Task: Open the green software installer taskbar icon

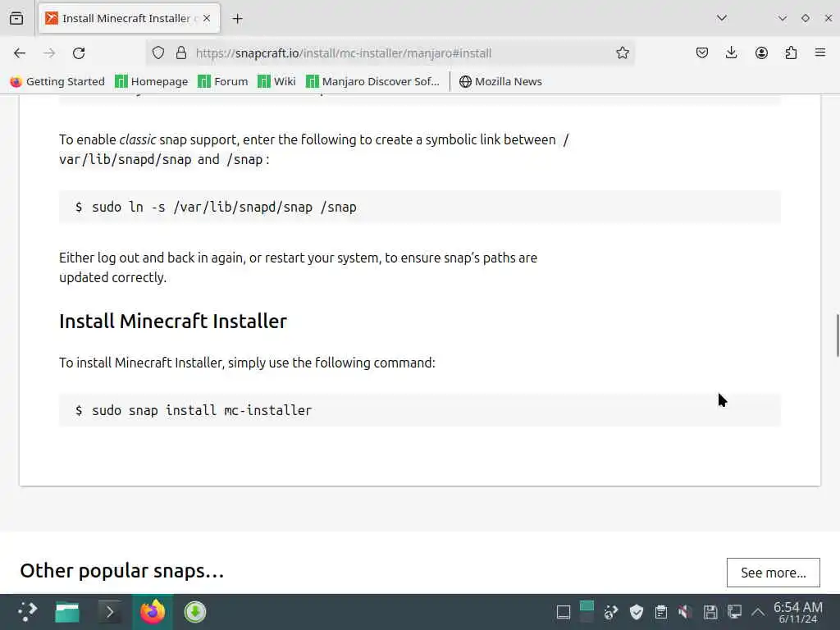Action: coord(195,612)
